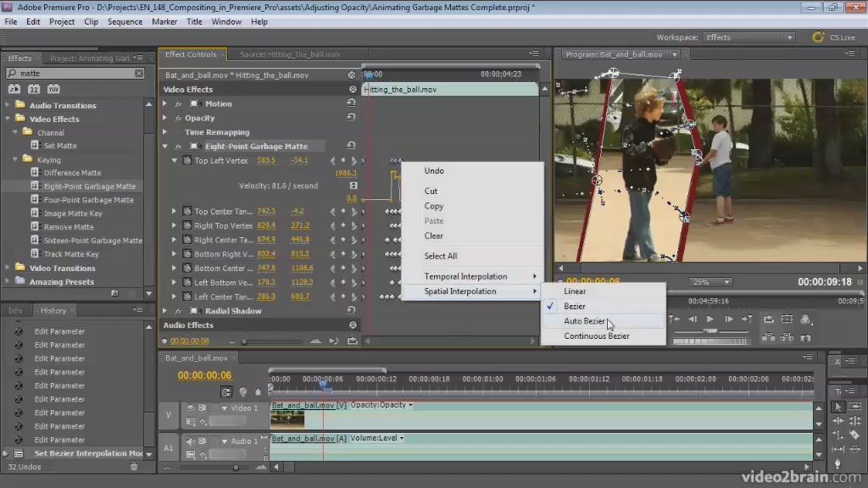The image size is (868, 488).
Task: Click the Extract button in program monitor
Action: 787,337
